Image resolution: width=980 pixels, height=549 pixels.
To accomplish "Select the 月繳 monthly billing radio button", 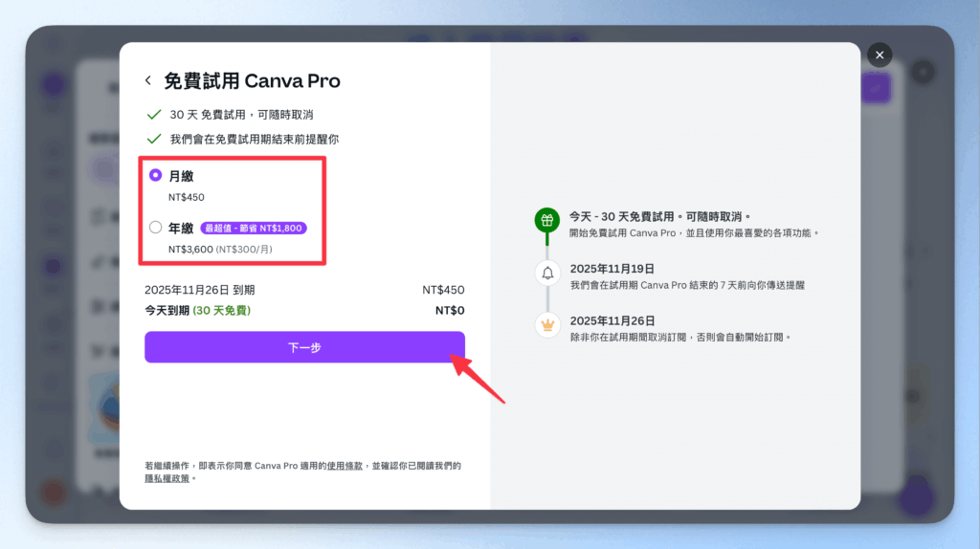I will point(156,175).
